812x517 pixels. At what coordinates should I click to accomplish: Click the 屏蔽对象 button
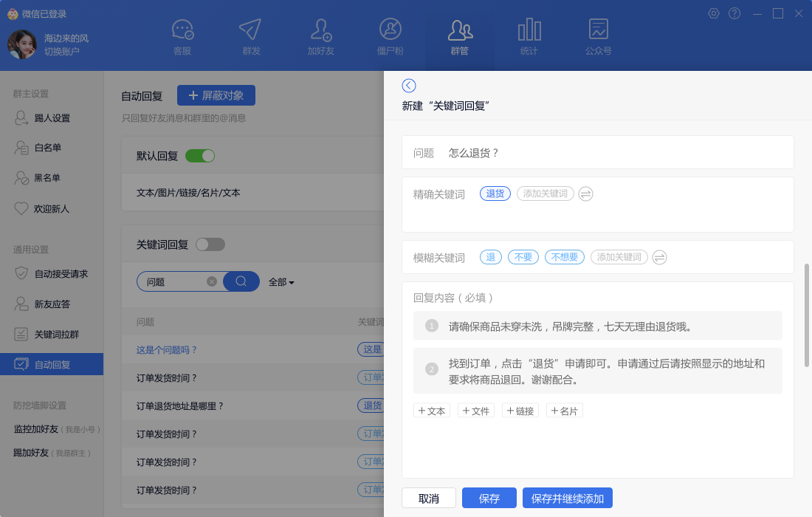coord(216,95)
